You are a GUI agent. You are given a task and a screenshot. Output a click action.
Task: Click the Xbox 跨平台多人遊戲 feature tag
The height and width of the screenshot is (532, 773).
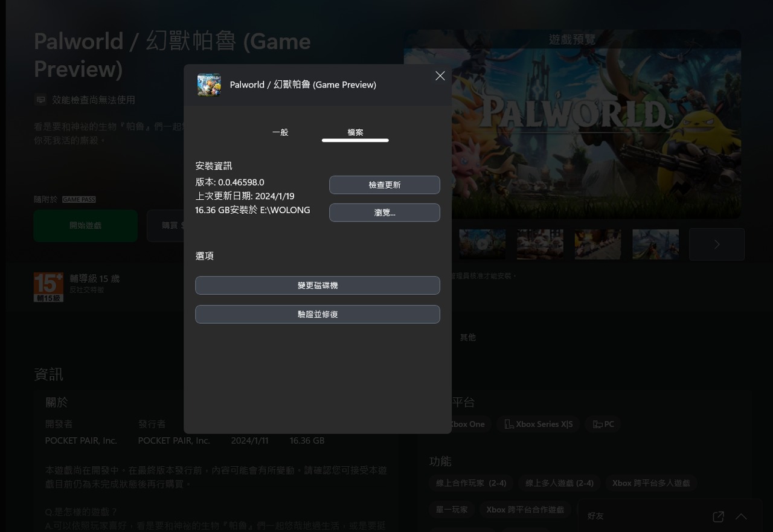[x=650, y=483]
